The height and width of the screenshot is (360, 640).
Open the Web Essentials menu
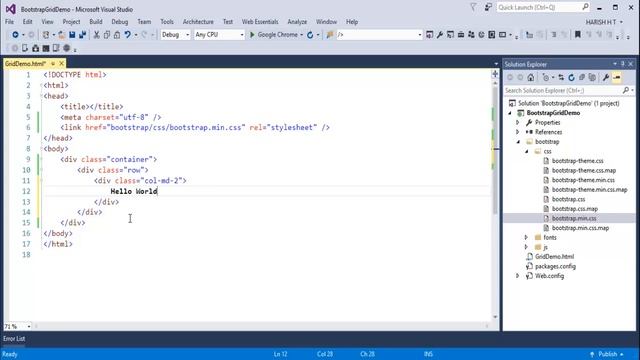[x=260, y=22]
